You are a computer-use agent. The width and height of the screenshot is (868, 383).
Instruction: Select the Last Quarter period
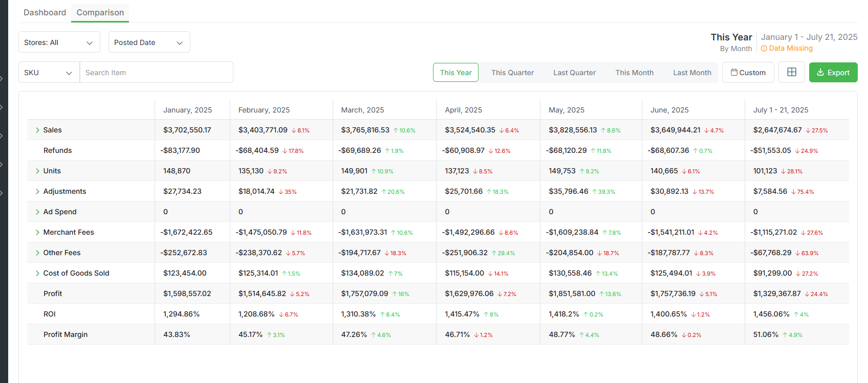pyautogui.click(x=574, y=73)
